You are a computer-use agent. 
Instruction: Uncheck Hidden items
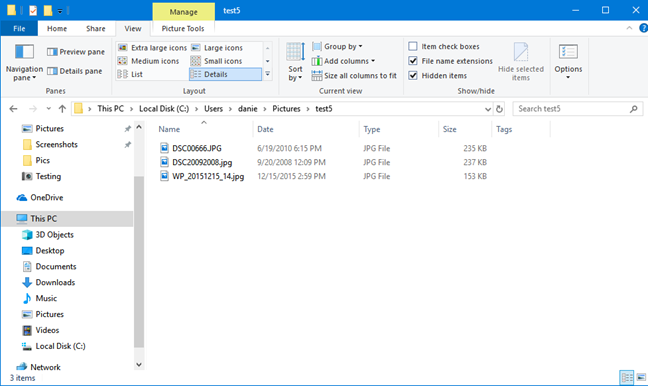(438, 76)
